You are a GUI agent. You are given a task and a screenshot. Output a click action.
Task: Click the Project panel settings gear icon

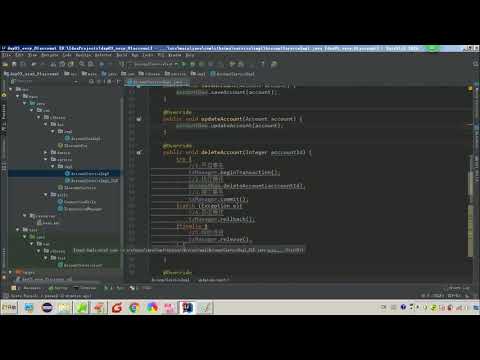click(109, 81)
